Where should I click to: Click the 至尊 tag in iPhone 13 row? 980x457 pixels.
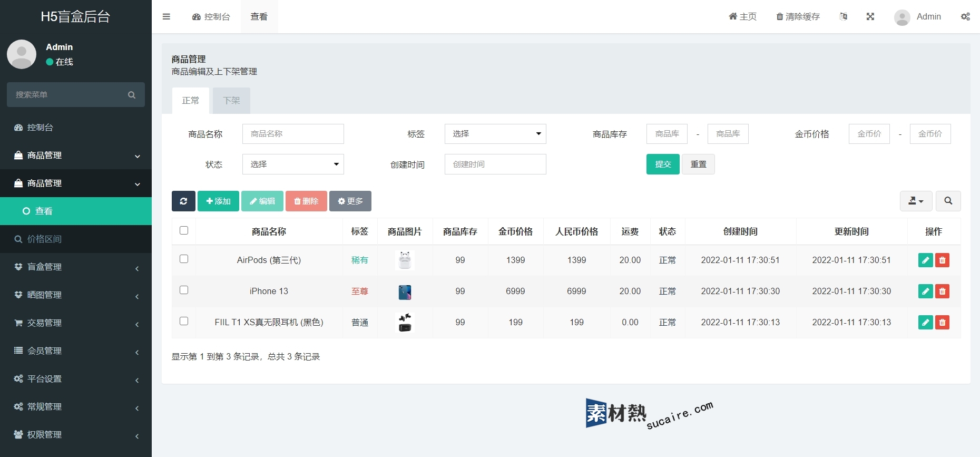tap(360, 291)
